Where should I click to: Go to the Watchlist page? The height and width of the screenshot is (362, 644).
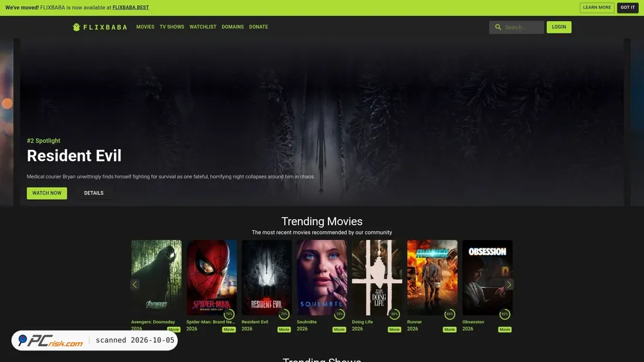pos(203,27)
